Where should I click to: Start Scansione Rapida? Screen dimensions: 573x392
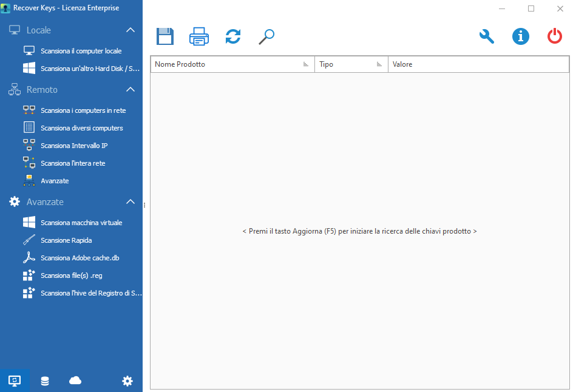coord(66,240)
